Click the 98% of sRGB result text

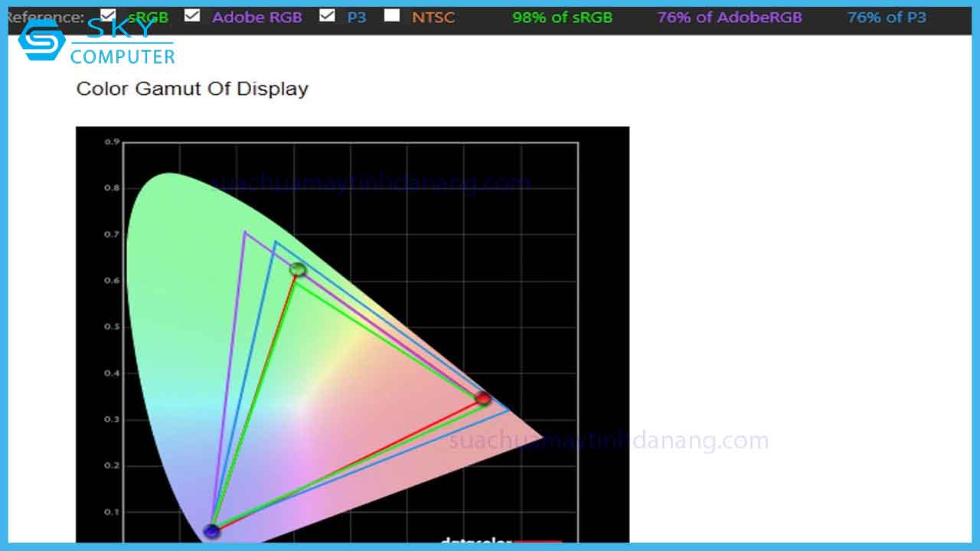[562, 16]
